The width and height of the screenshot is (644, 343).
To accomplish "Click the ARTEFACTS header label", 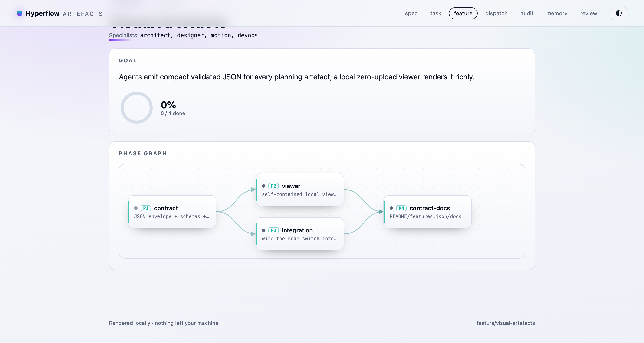I will pyautogui.click(x=83, y=14).
